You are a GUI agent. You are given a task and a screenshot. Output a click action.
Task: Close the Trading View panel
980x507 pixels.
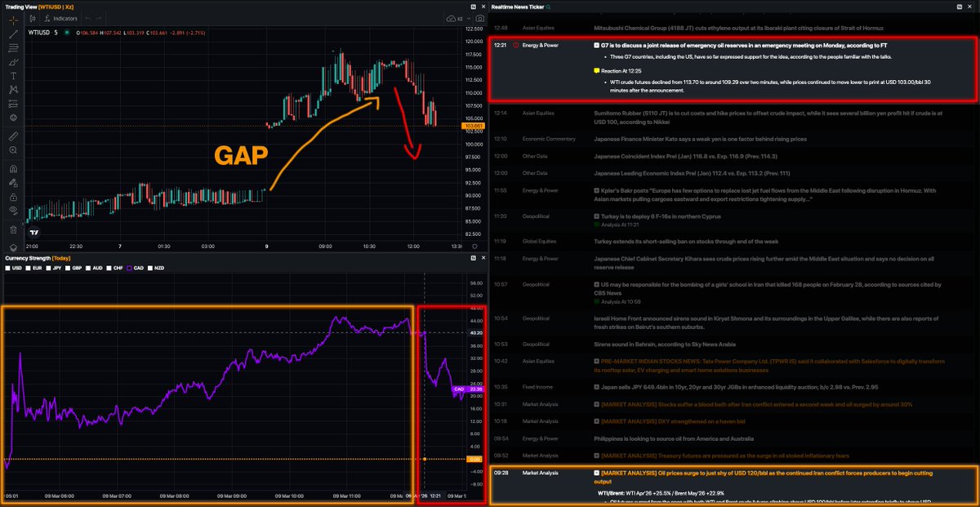tap(483, 6)
